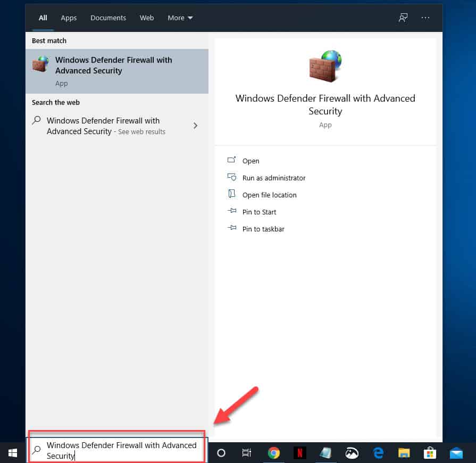Click the firewall icon in the Best match result
This screenshot has width=476, height=463.
click(x=40, y=64)
